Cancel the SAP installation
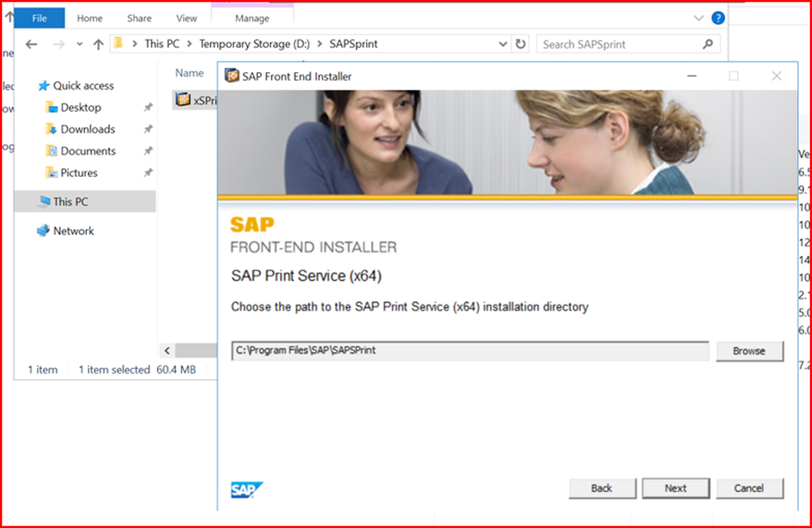812x528 pixels. point(749,488)
